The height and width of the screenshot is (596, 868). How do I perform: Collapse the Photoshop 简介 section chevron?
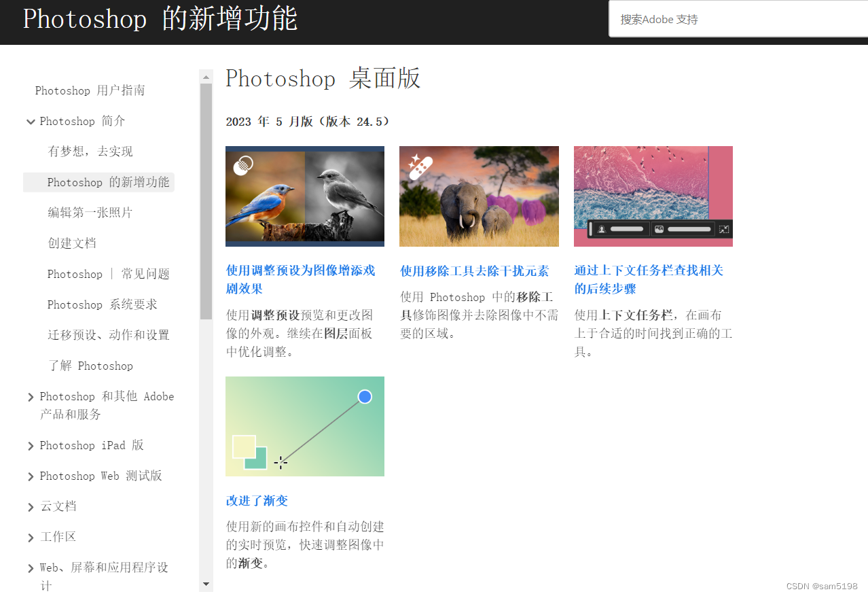31,122
